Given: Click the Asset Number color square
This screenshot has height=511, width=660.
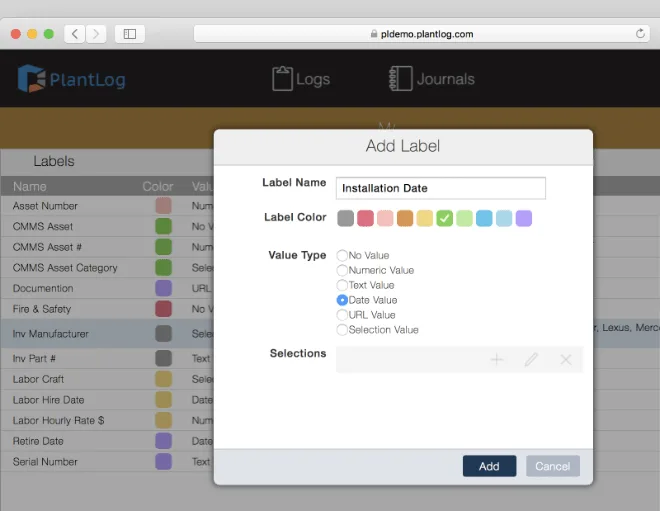Looking at the screenshot, I should click(x=163, y=206).
